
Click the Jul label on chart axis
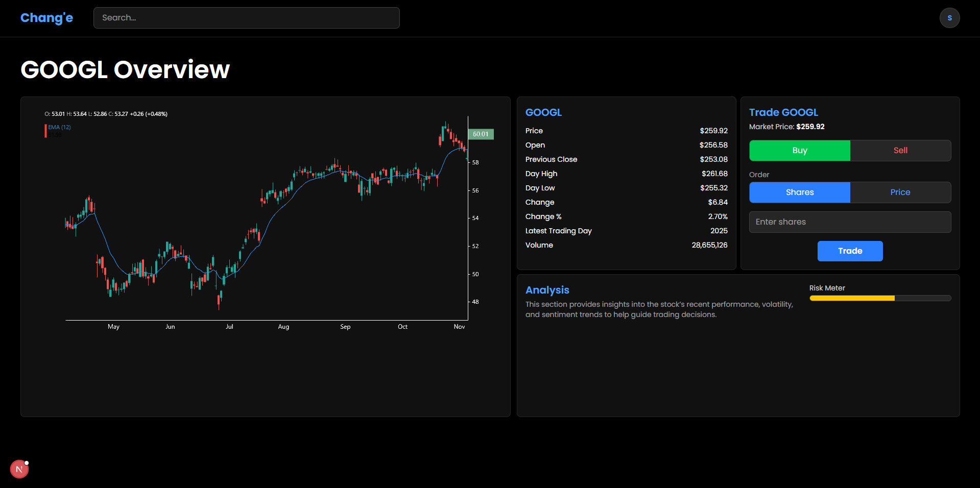[229, 327]
